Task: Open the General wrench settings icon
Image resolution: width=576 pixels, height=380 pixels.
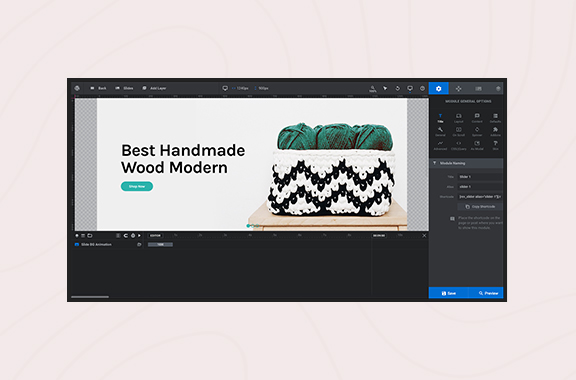Action: pyautogui.click(x=440, y=132)
